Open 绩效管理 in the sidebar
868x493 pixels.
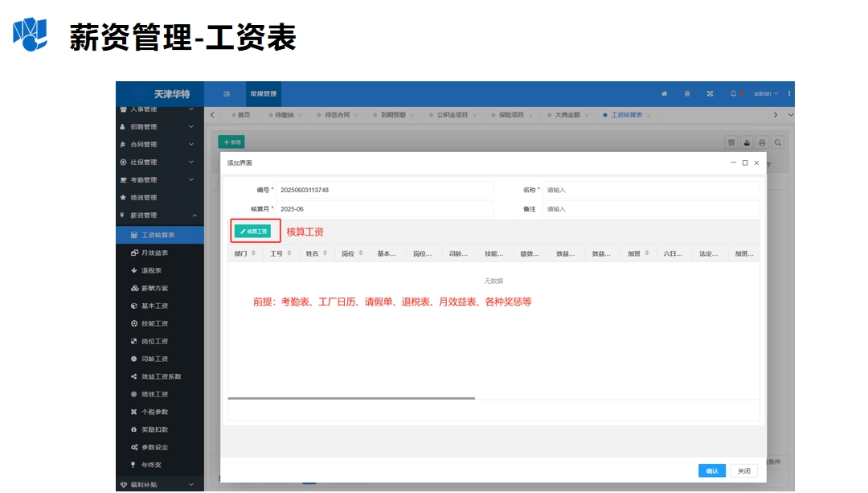(160, 197)
